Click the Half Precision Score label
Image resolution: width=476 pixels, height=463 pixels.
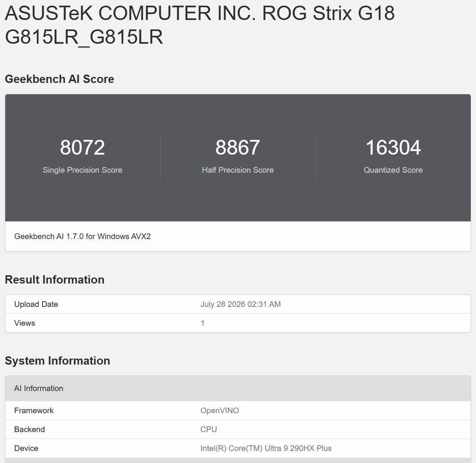pyautogui.click(x=238, y=170)
